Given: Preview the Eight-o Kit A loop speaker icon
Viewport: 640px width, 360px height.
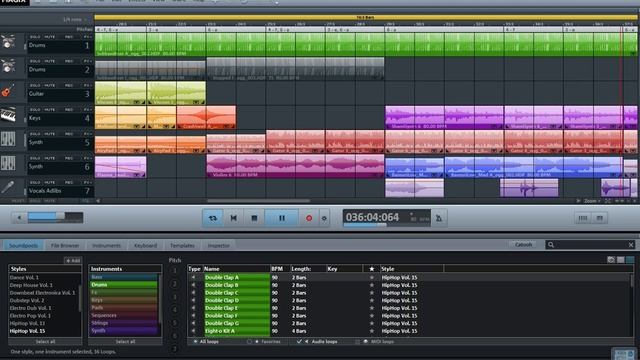Looking at the screenshot, I should (193, 331).
